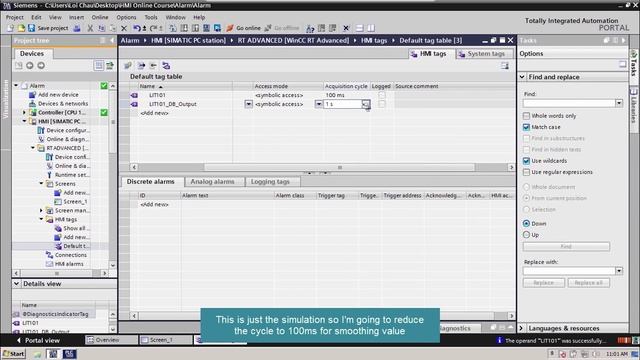Select the Up search direction radio
This screenshot has height=360, width=640.
pos(527,235)
